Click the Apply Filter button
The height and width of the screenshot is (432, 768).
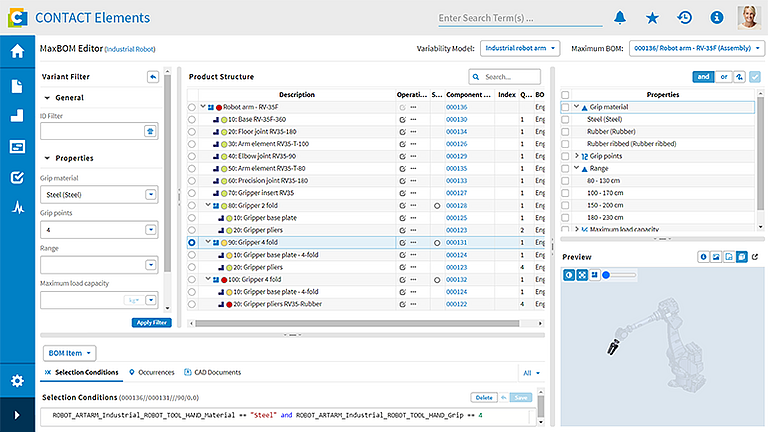[151, 322]
